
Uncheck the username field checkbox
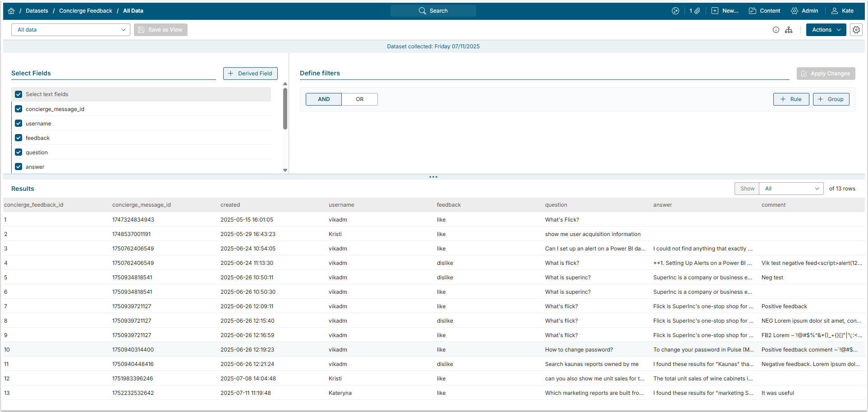click(x=18, y=123)
